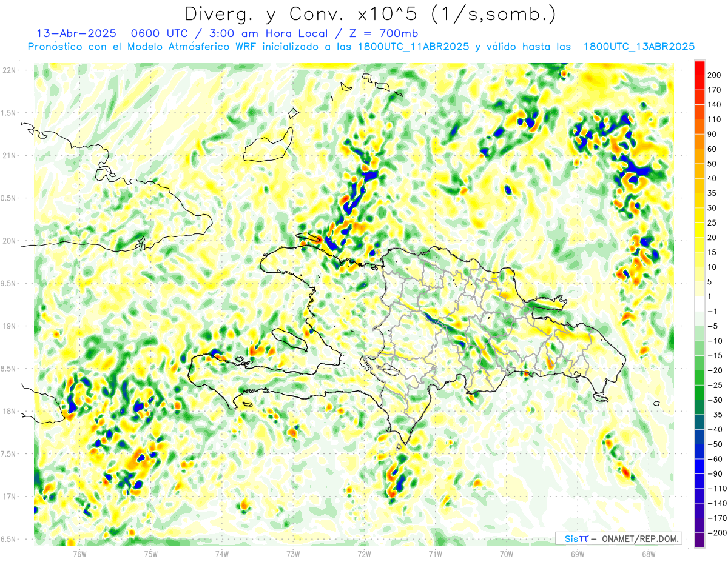Click the '70W' longitude label

(507, 554)
